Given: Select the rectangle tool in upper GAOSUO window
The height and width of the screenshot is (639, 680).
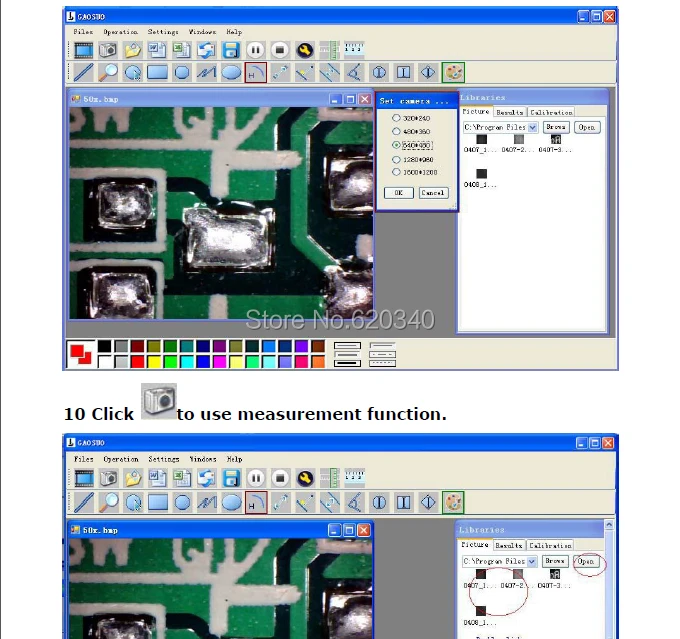Looking at the screenshot, I should [157, 72].
